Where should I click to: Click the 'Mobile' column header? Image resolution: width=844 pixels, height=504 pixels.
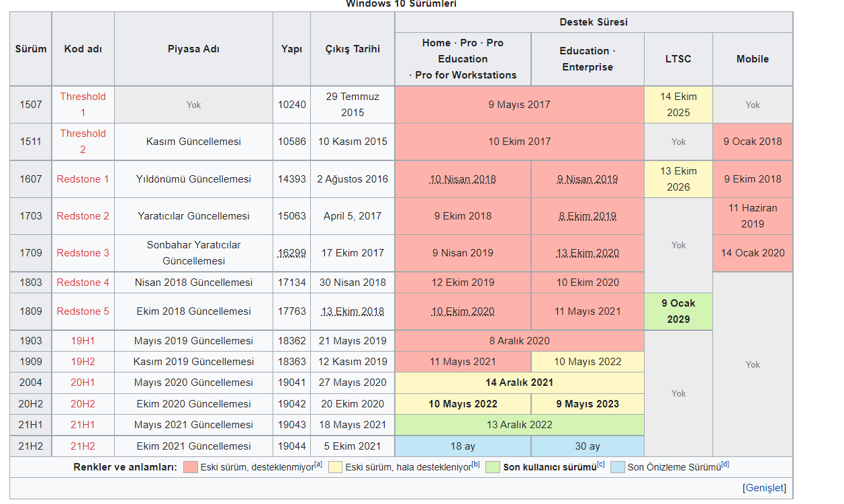coord(753,59)
